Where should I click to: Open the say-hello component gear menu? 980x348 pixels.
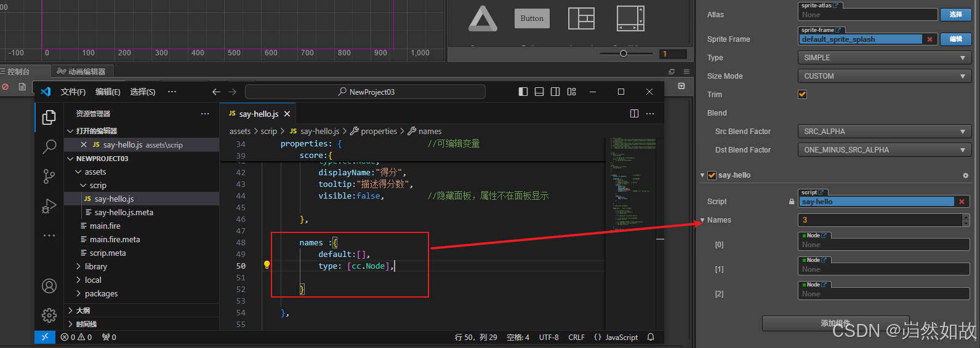965,175
